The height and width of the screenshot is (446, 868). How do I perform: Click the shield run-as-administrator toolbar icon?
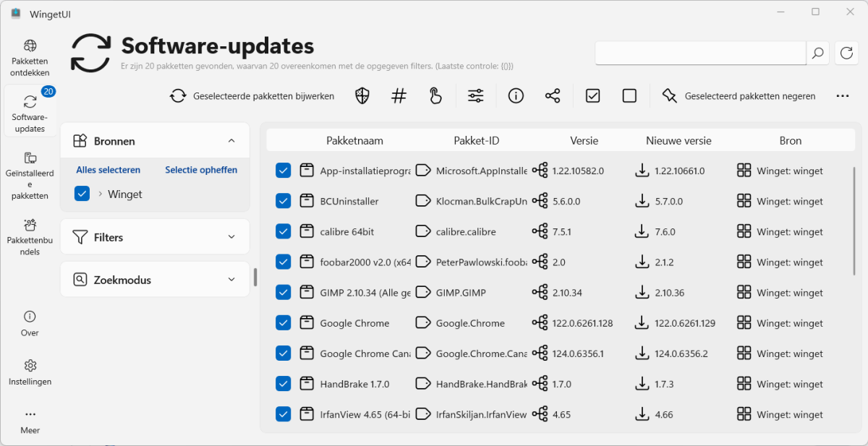(x=362, y=96)
